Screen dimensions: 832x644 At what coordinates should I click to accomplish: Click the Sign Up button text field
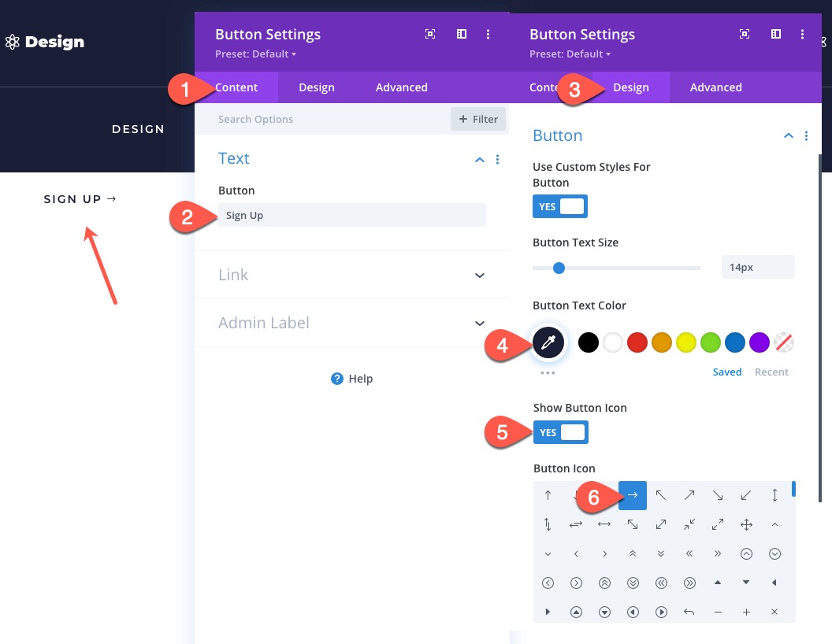click(351, 215)
